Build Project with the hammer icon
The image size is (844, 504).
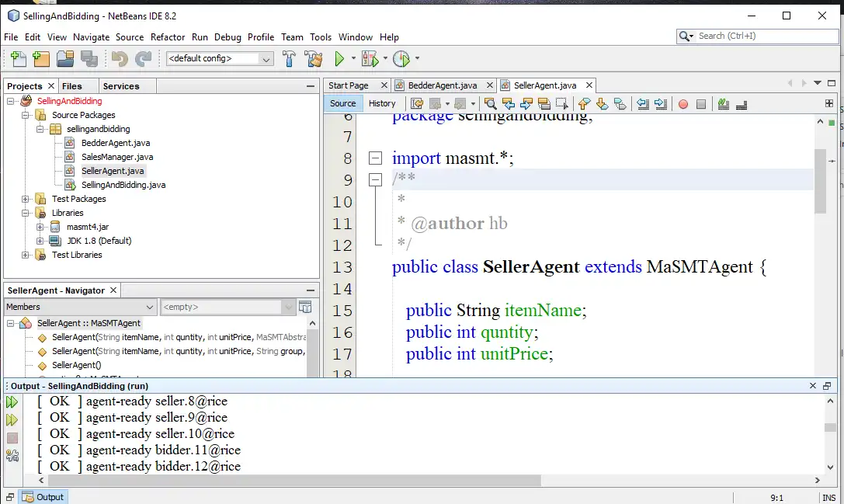click(x=289, y=59)
